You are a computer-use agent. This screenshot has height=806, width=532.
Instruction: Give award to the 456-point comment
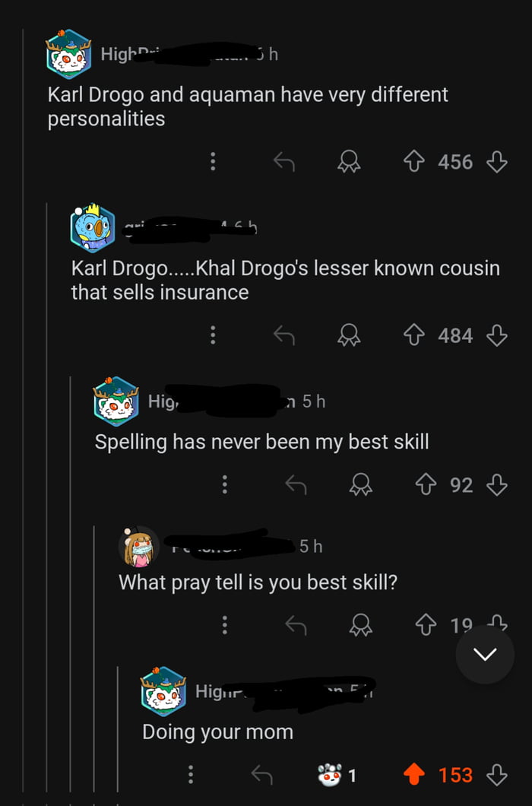(350, 162)
